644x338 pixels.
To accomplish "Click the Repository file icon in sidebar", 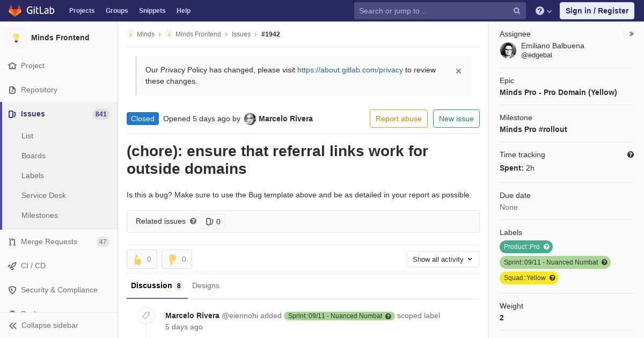I will point(12,90).
